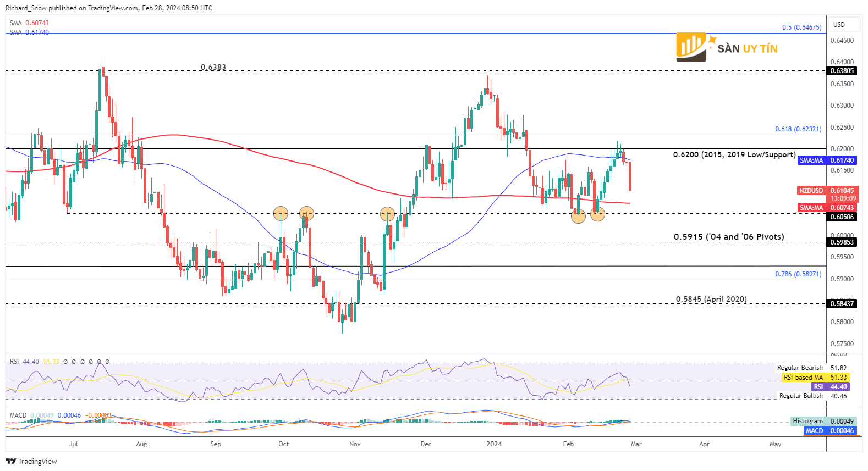
Task: Click the Jul label on time axis
Action: [x=74, y=444]
